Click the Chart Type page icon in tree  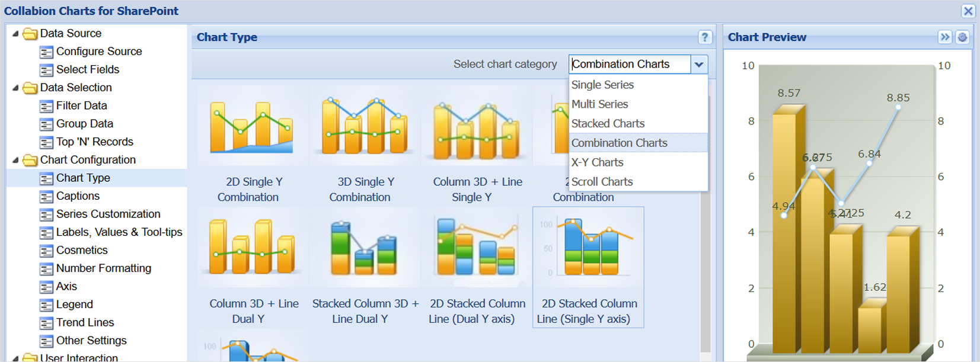point(46,178)
